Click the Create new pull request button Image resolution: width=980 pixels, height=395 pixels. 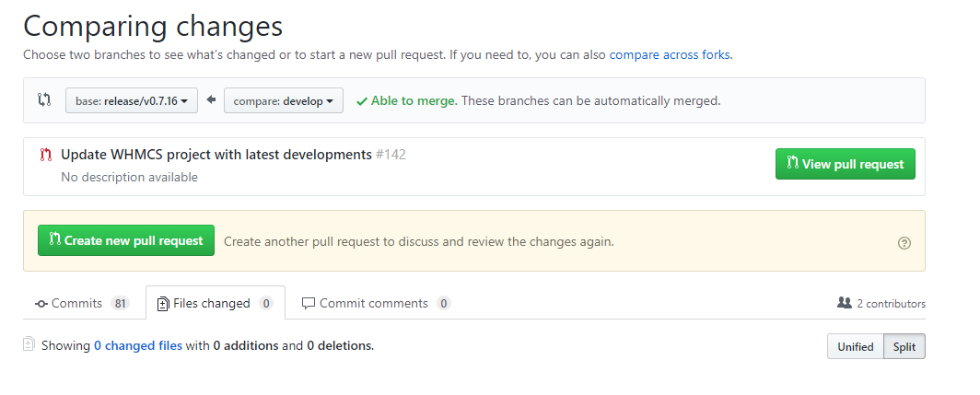point(126,240)
